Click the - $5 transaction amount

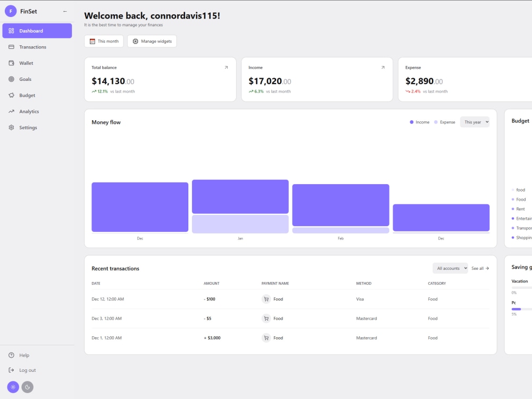coord(207,319)
